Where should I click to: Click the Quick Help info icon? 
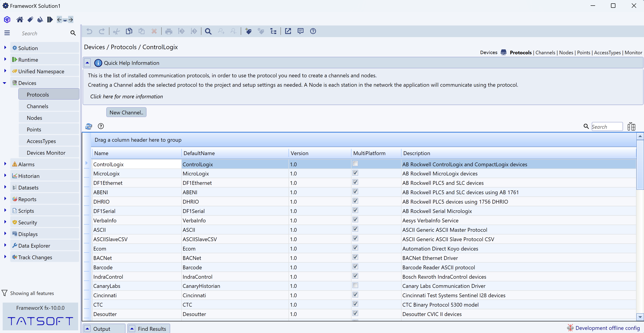98,63
